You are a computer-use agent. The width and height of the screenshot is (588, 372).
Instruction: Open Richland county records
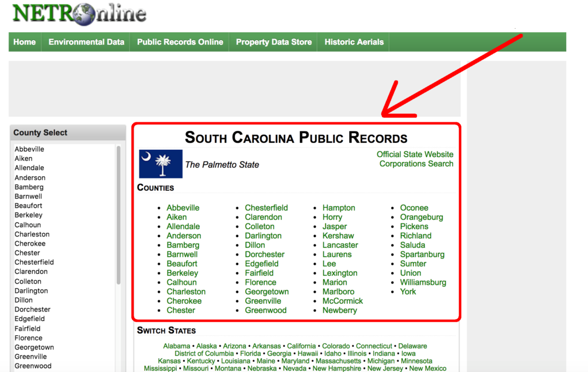pyautogui.click(x=416, y=235)
